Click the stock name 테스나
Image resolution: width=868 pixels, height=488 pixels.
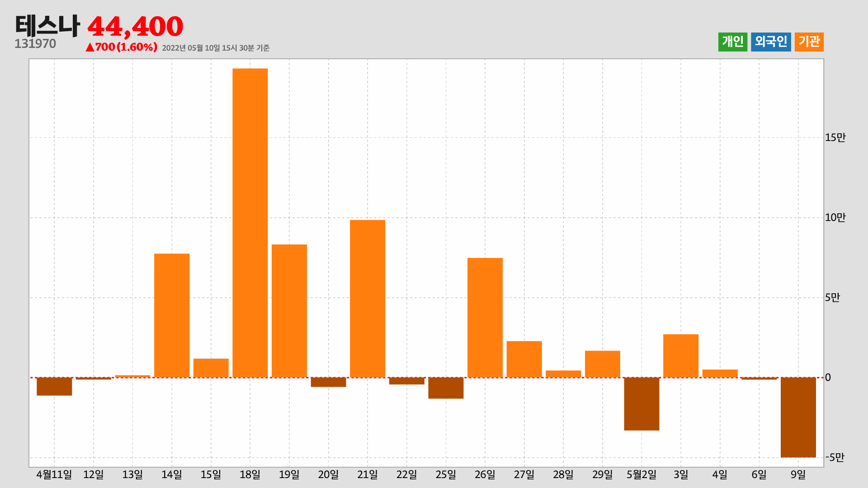point(47,26)
